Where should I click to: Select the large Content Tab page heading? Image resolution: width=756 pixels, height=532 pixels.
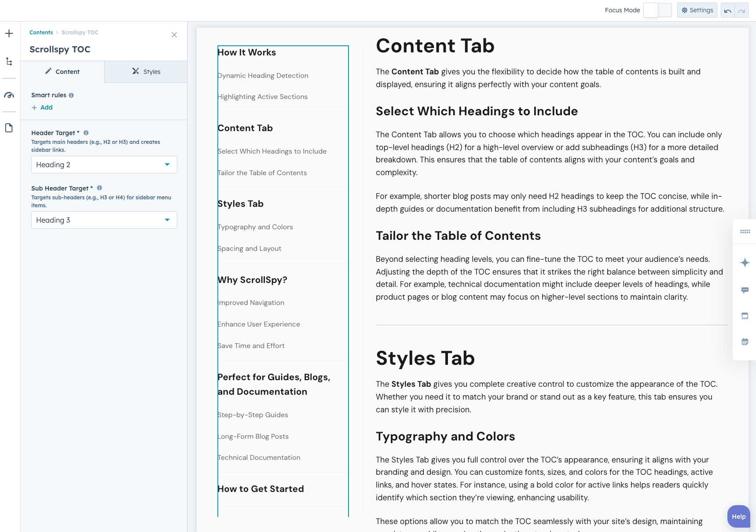(x=435, y=46)
